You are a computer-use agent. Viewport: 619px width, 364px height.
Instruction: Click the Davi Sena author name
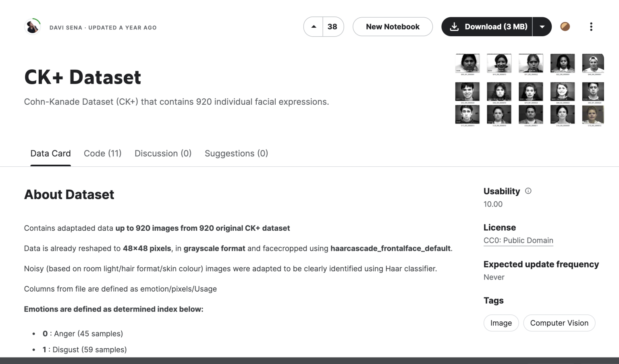[x=66, y=28]
